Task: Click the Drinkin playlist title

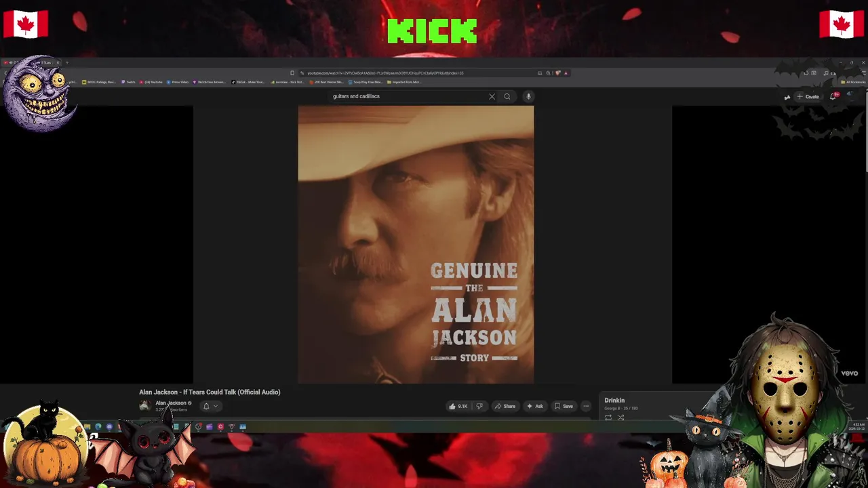Action: (614, 400)
